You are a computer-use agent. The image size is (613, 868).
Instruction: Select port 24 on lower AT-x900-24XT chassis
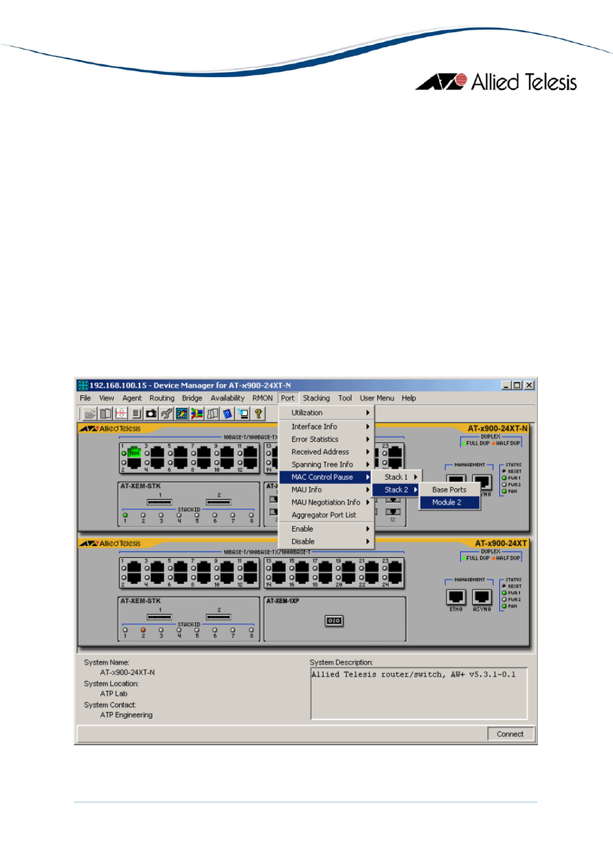395,577
